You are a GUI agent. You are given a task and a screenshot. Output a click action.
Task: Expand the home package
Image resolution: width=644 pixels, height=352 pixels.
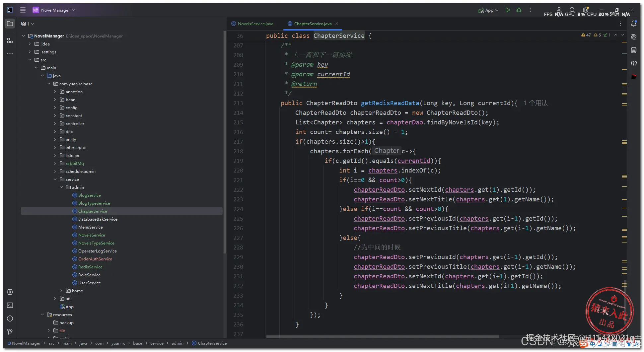point(61,291)
